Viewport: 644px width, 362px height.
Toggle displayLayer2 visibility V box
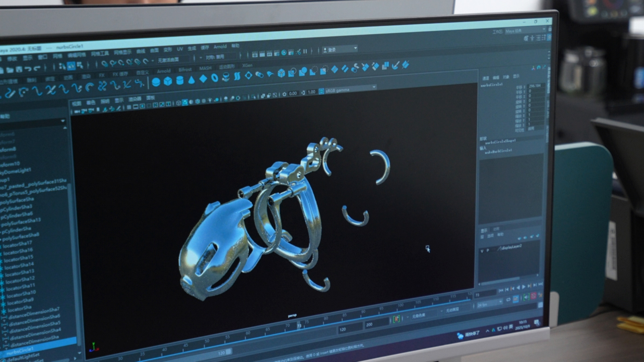click(x=482, y=251)
